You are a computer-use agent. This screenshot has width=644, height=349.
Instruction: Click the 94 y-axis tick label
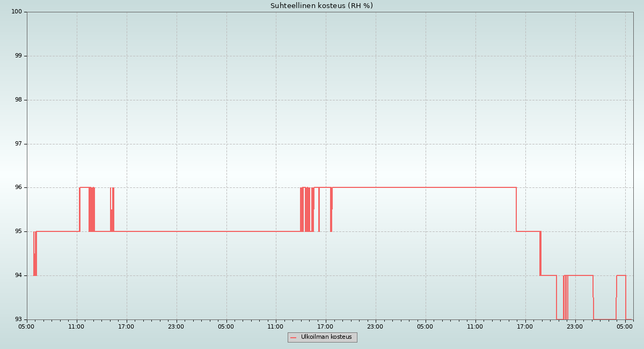pyautogui.click(x=19, y=275)
